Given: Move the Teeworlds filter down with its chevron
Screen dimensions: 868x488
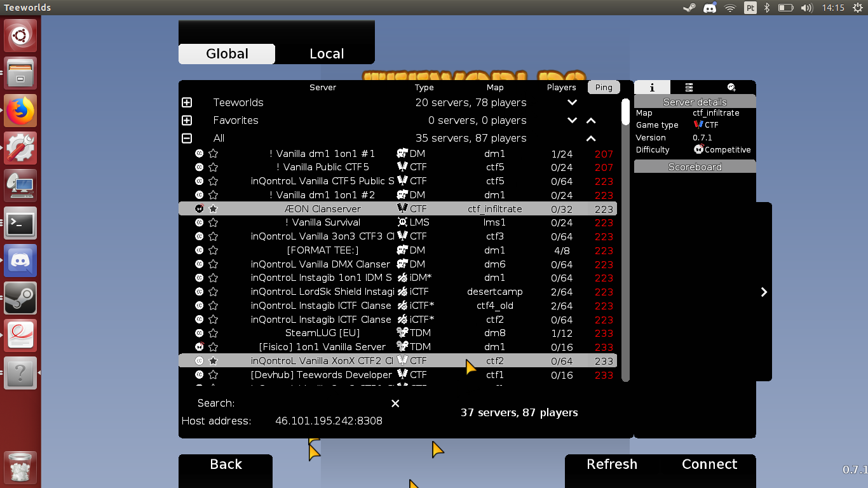Looking at the screenshot, I should pos(573,102).
